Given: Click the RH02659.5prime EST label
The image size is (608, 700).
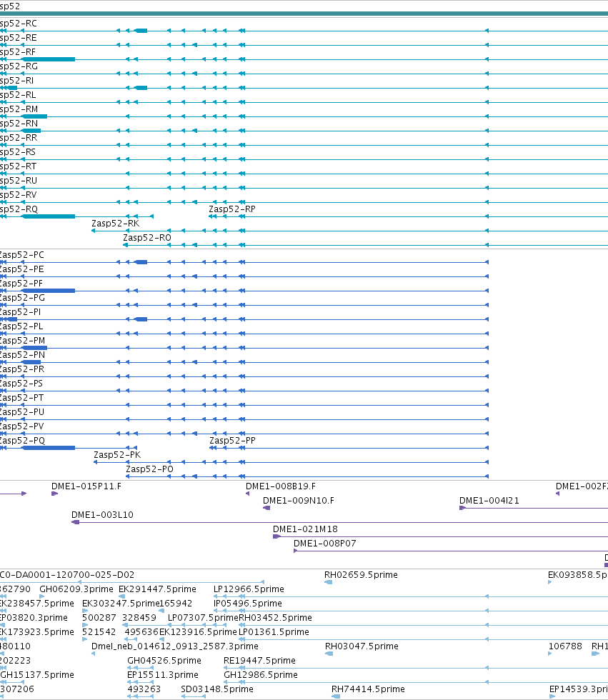Looking at the screenshot, I should (361, 574).
